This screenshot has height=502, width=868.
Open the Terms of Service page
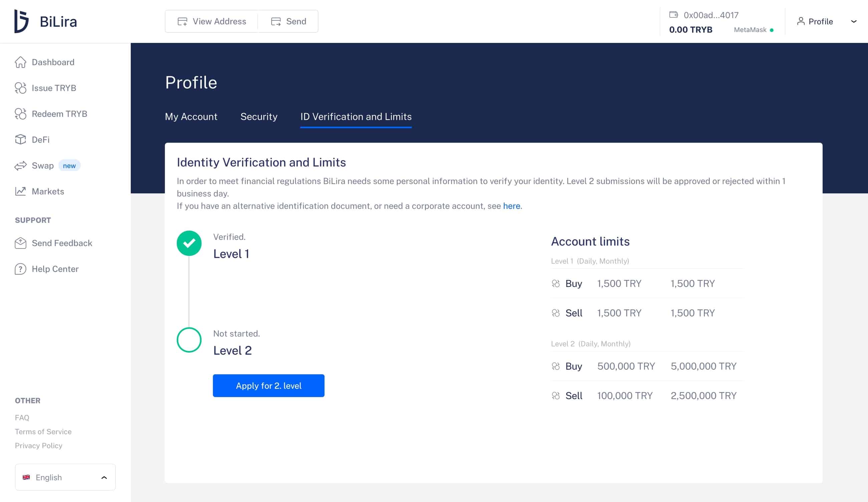43,432
